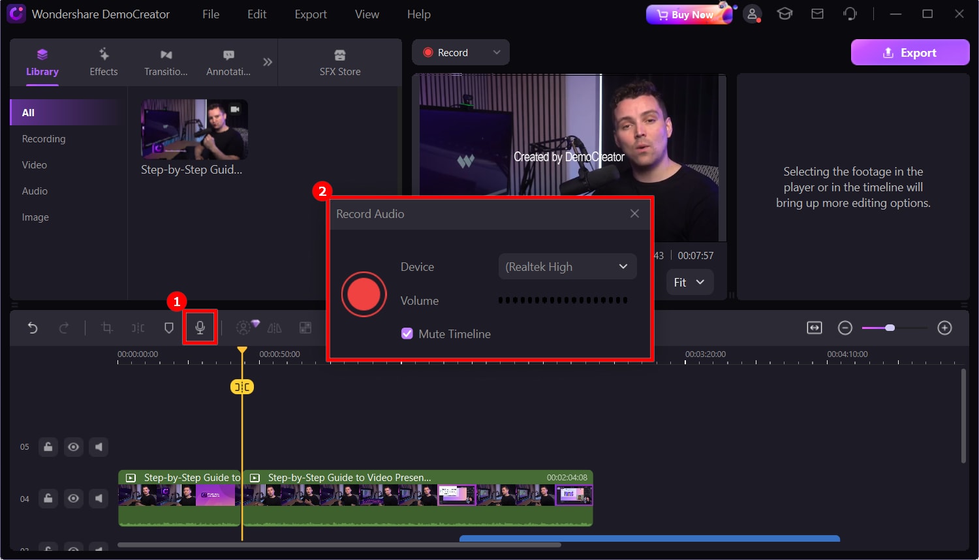Zoom out the timeline with minus icon
This screenshot has height=560, width=979.
pyautogui.click(x=845, y=328)
